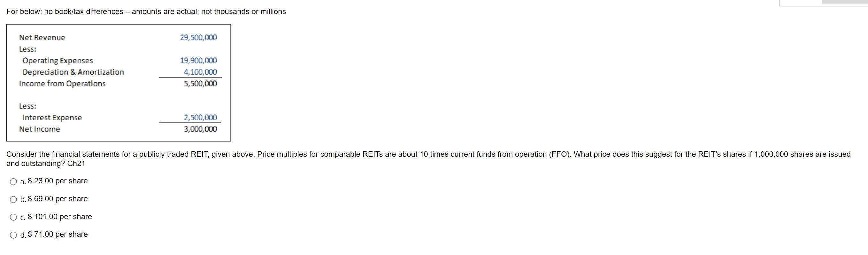Click the Income from Operations value 5,500,000
Viewport: 868px width, 255px height.
coord(200,84)
